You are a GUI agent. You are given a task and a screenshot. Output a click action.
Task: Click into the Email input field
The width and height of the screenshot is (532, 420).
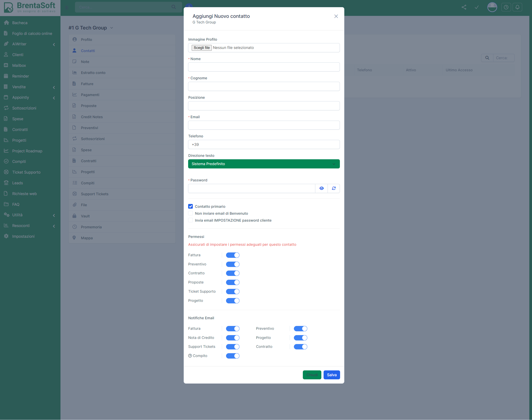point(264,125)
